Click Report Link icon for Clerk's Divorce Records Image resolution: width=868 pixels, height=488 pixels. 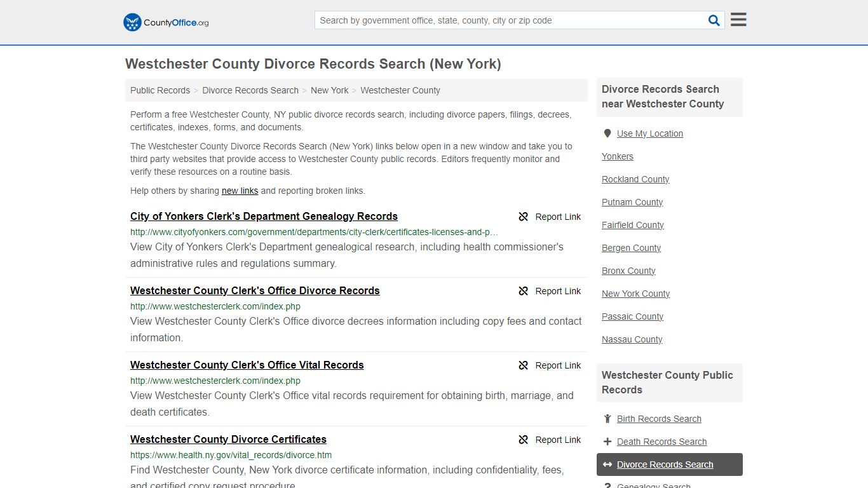(524, 291)
